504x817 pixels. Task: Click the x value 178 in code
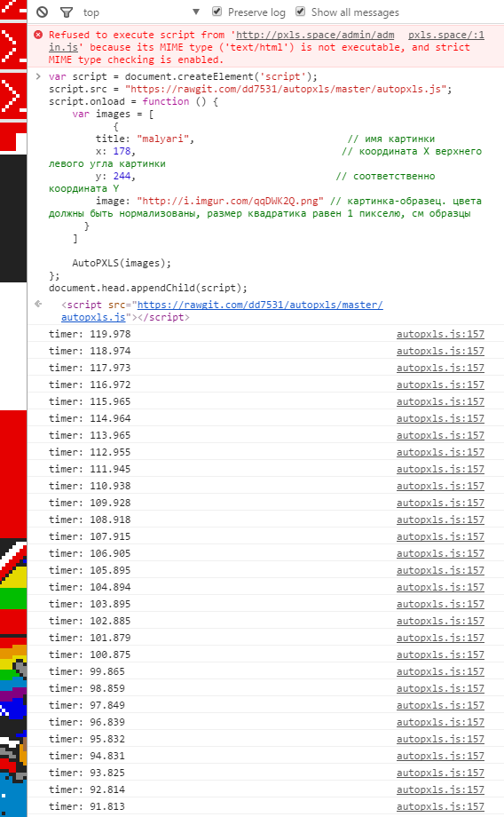[122, 151]
